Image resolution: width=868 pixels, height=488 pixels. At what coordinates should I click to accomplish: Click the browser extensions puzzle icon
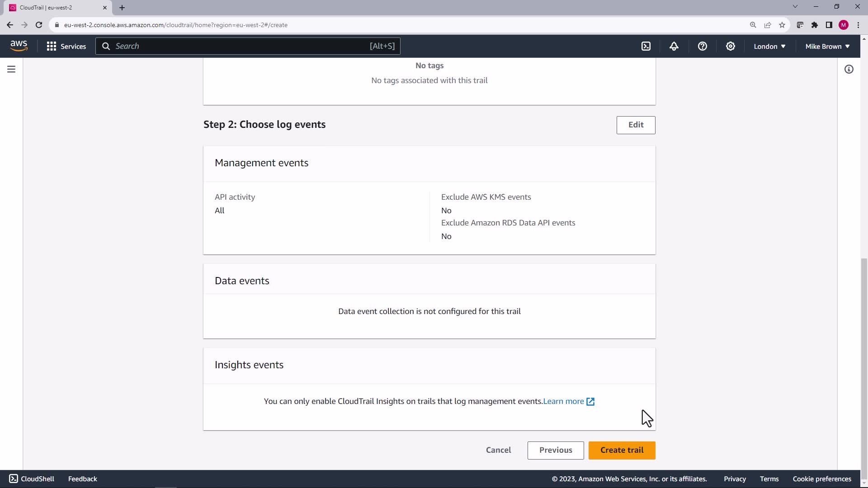(814, 25)
